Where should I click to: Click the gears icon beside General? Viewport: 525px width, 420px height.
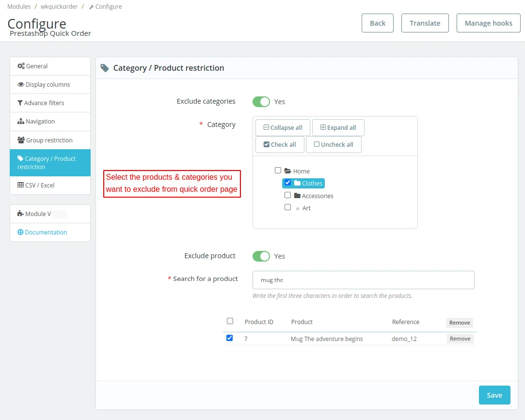(21, 66)
